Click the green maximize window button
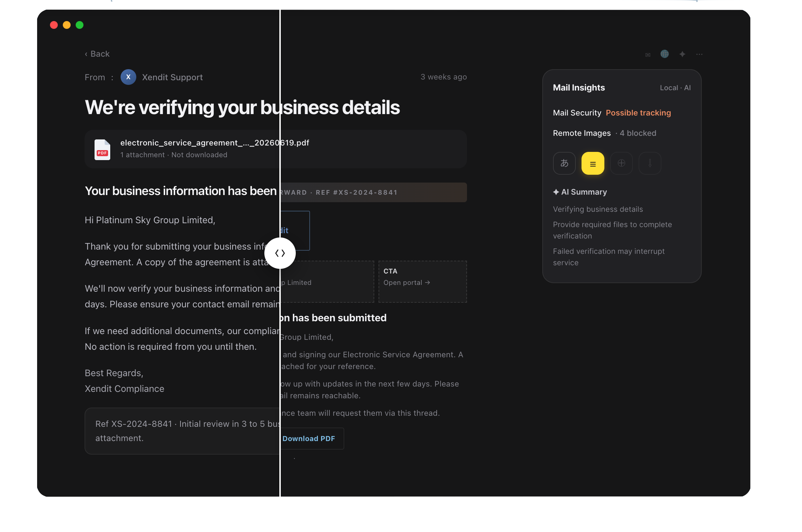Viewport: 802px width, 532px height. [80, 25]
